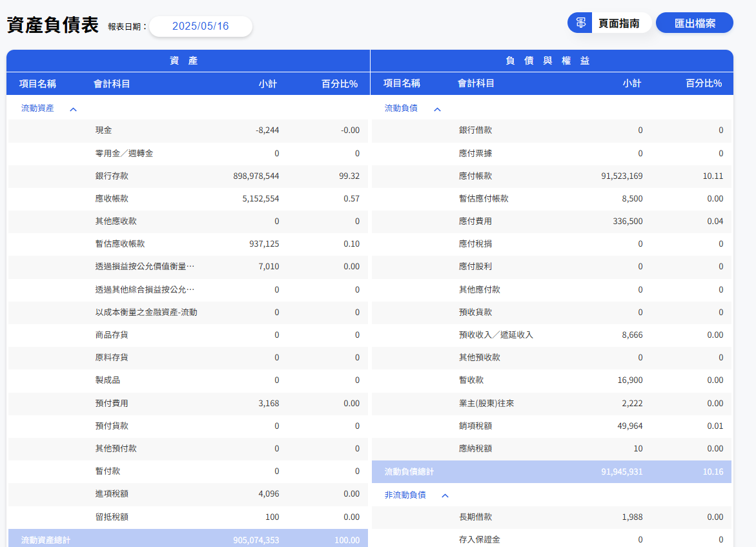Select the 應收帳款 account name
Screen dimensions: 756x547
coord(112,199)
